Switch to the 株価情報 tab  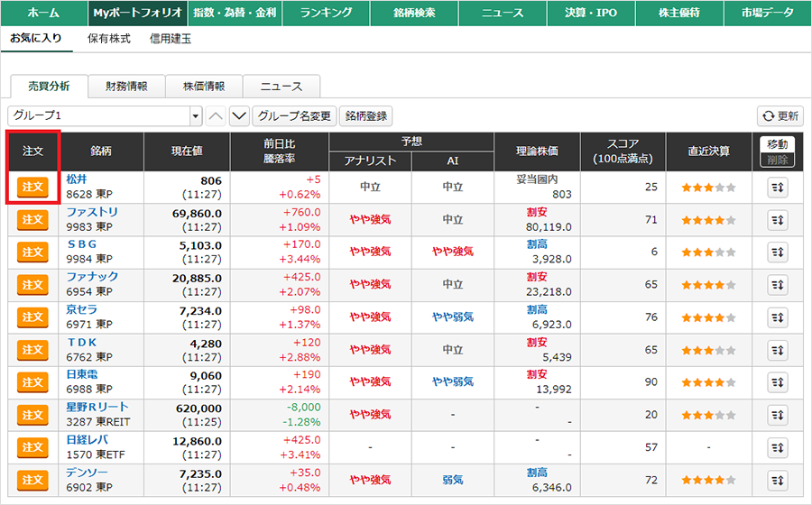(204, 87)
